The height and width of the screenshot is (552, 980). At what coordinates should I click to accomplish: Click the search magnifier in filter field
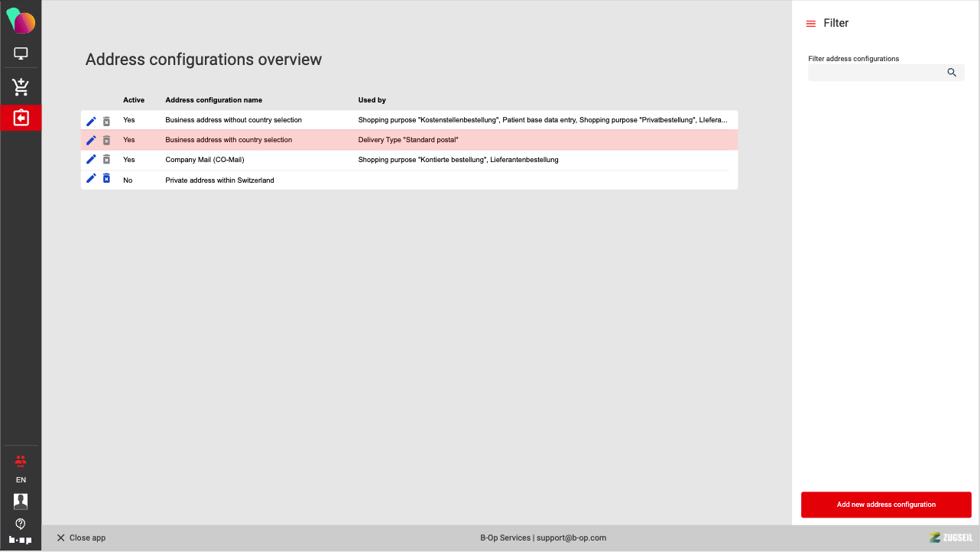pyautogui.click(x=952, y=73)
